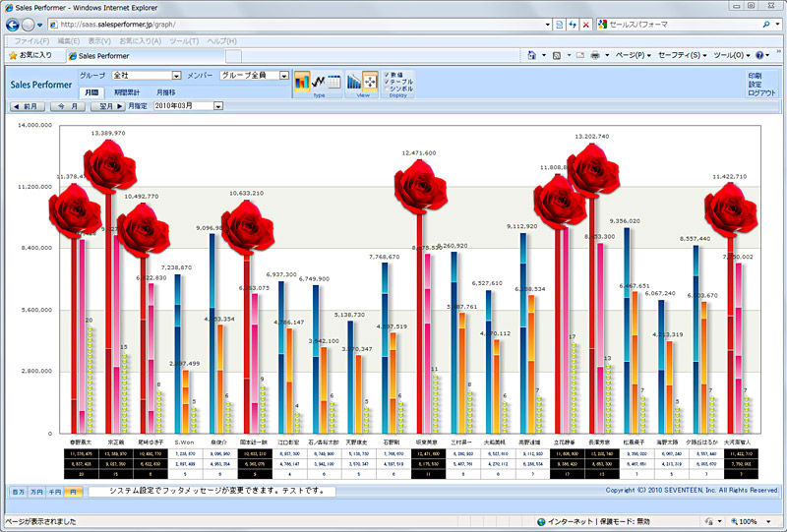Select the line chart type icon
This screenshot has height=532, width=787.
(318, 82)
